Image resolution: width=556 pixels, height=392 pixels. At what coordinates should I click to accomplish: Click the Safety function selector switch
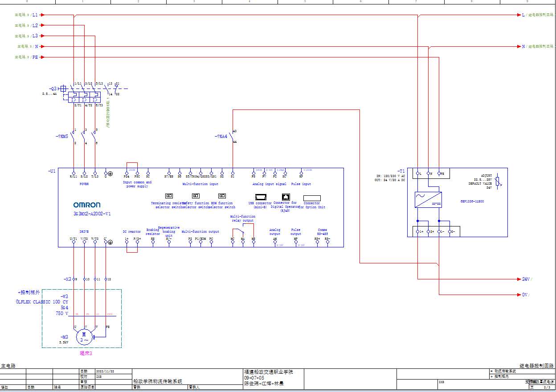[x=196, y=196]
